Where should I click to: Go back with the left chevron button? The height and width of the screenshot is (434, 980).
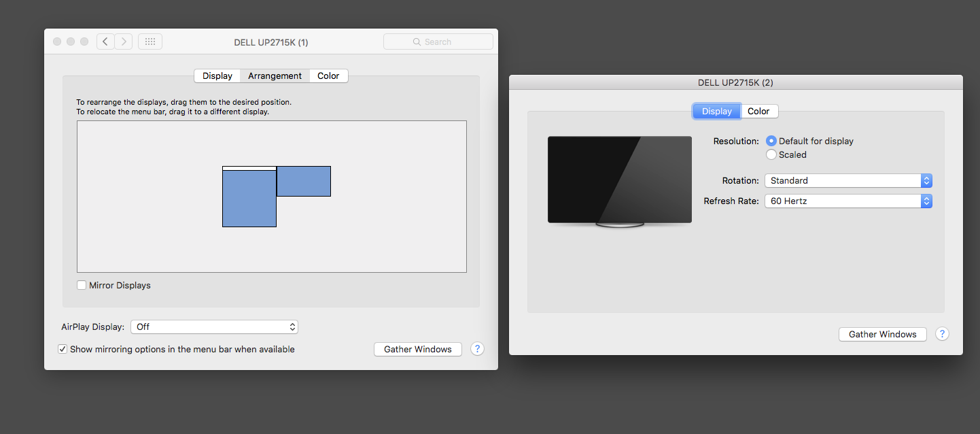click(x=105, y=41)
